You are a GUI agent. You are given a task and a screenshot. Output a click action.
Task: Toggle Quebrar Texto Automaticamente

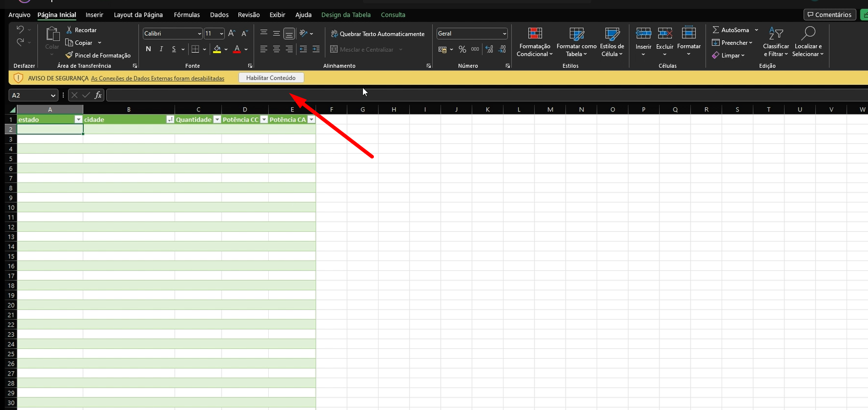pos(378,33)
